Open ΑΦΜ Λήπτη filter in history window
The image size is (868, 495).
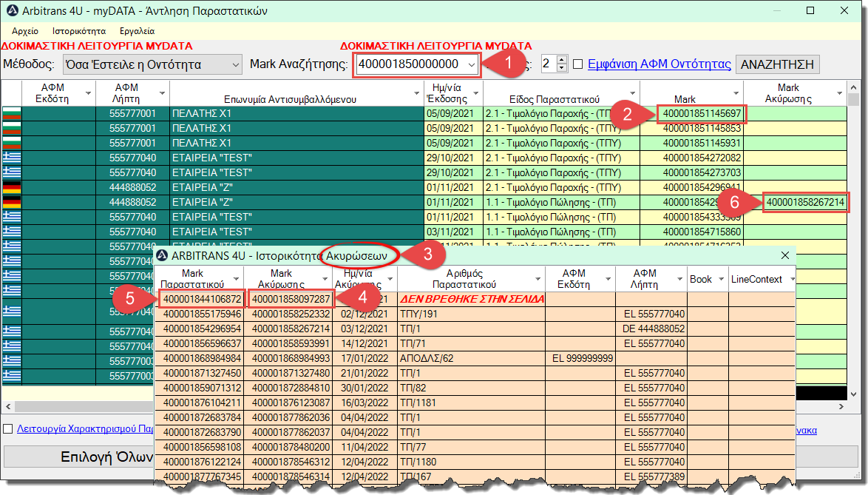point(679,278)
